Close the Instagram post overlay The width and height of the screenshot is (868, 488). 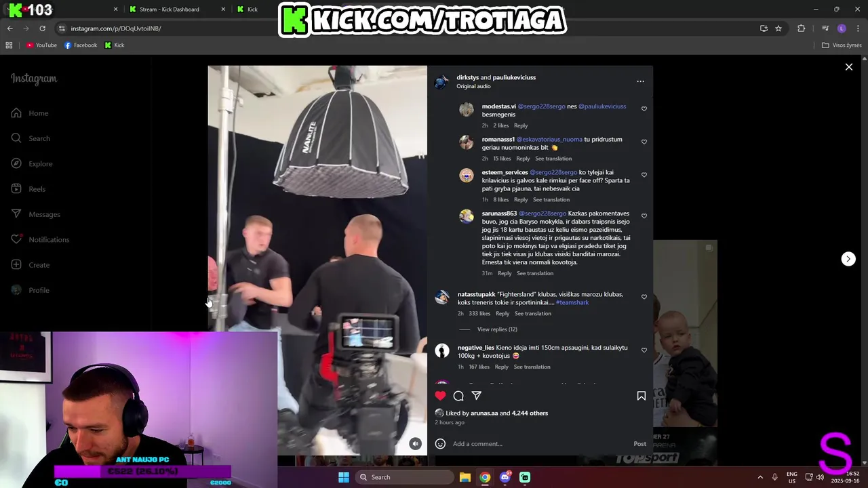pyautogui.click(x=848, y=67)
